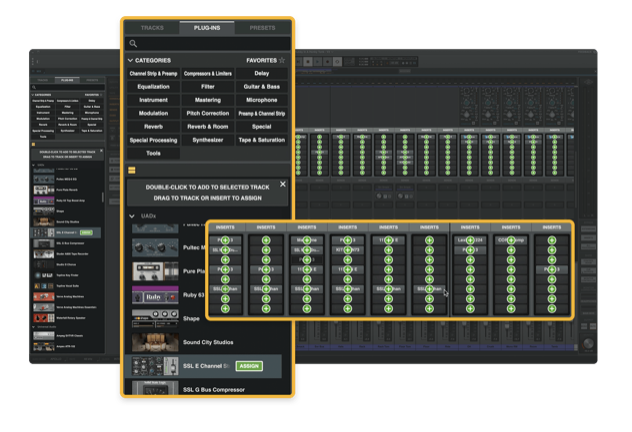Choose the Shape plug-in thumbnail in enlarged list
Image resolution: width=632 pixels, height=432 pixels.
coord(155,318)
